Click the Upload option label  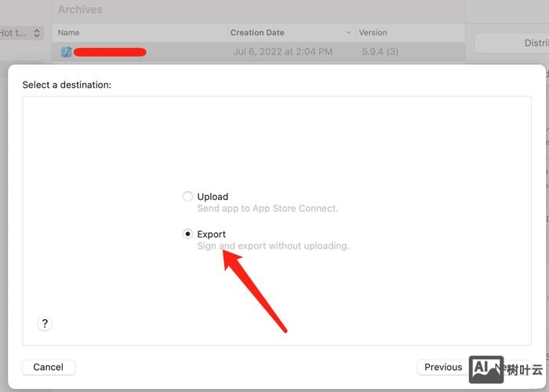coord(213,197)
